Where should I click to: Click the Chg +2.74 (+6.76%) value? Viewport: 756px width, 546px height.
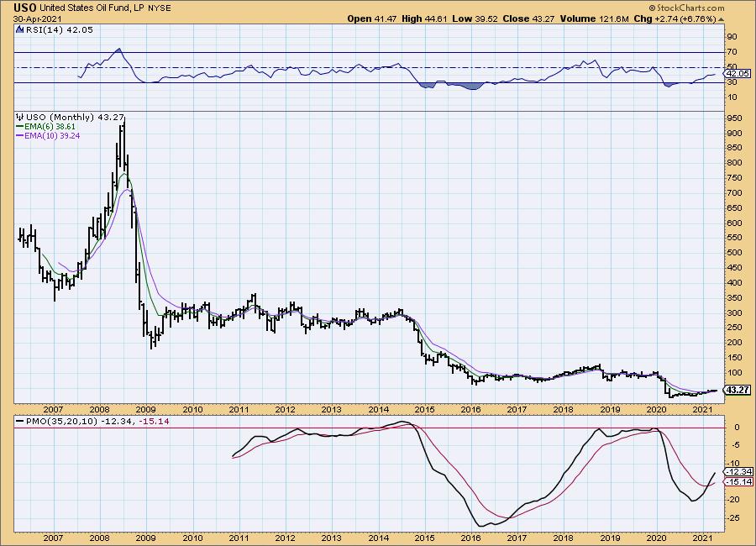tap(675, 18)
